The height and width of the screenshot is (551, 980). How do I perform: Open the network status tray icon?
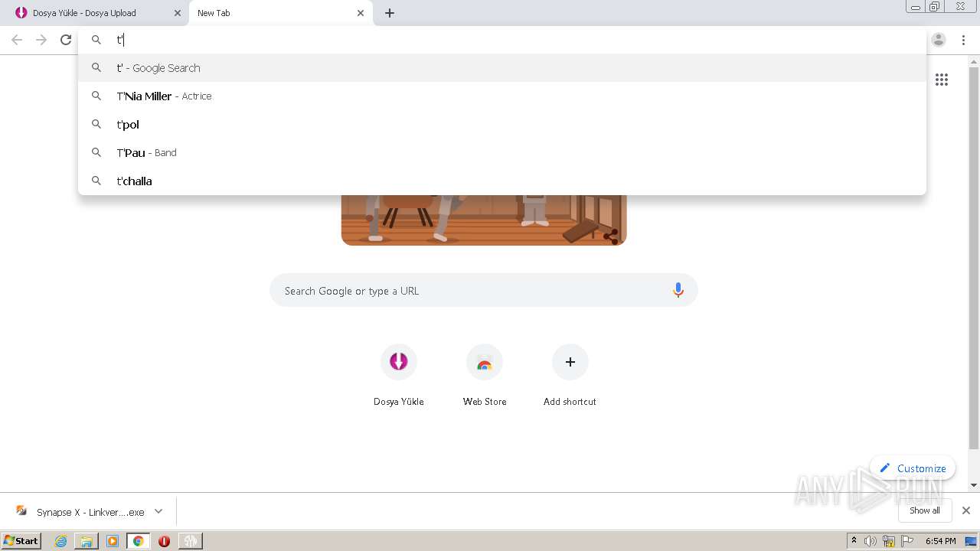click(x=889, y=541)
